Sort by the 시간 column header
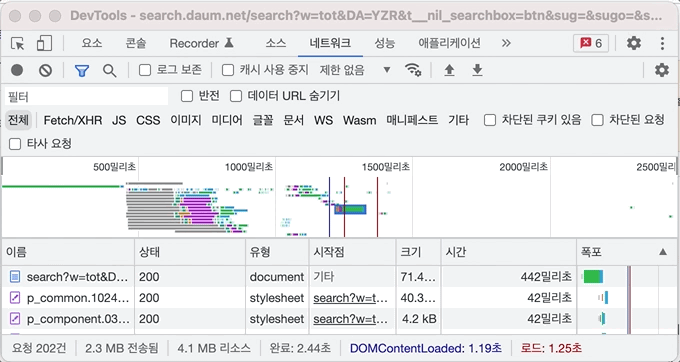Image resolution: width=680 pixels, height=362 pixels. 509,252
